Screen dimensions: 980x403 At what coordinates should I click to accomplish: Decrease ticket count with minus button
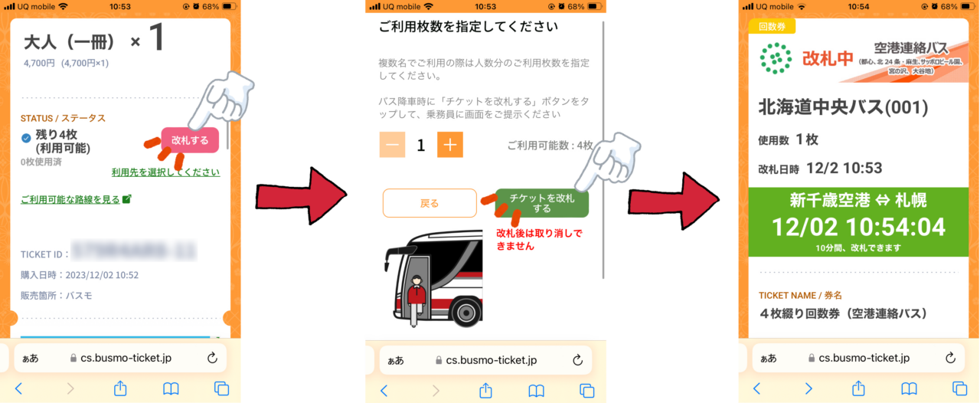pyautogui.click(x=392, y=145)
